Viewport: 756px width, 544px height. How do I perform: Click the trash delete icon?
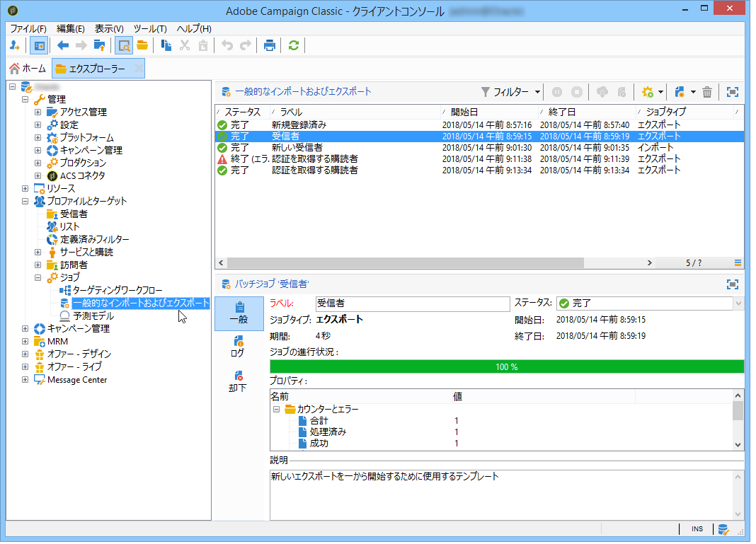tap(707, 92)
